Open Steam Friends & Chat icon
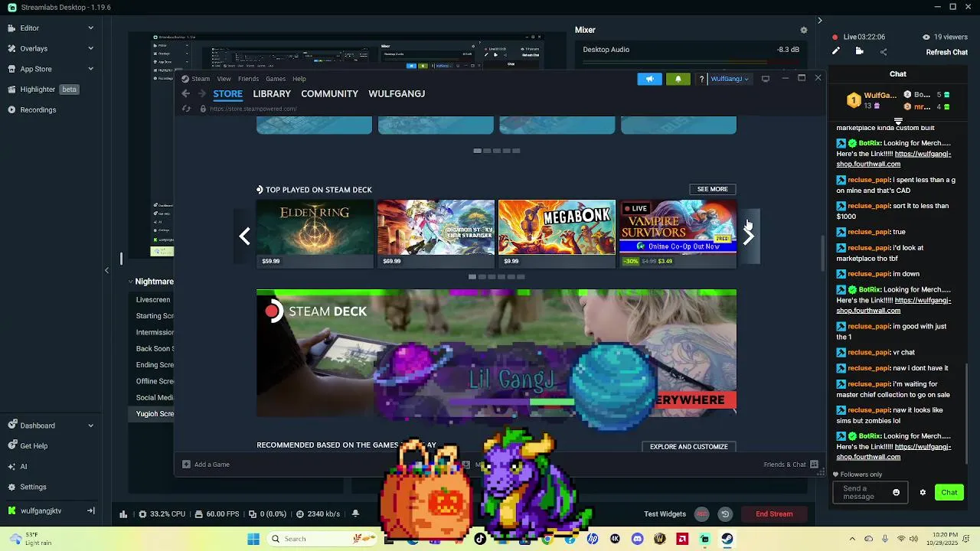 tap(814, 465)
